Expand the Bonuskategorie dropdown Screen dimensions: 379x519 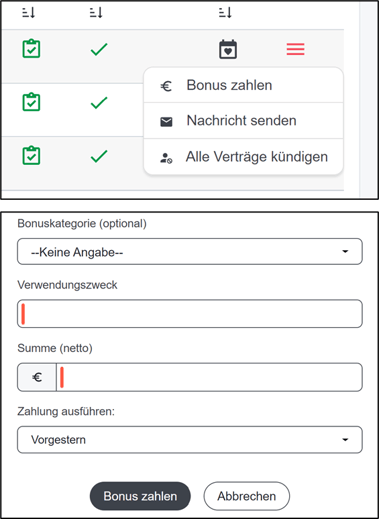[190, 252]
